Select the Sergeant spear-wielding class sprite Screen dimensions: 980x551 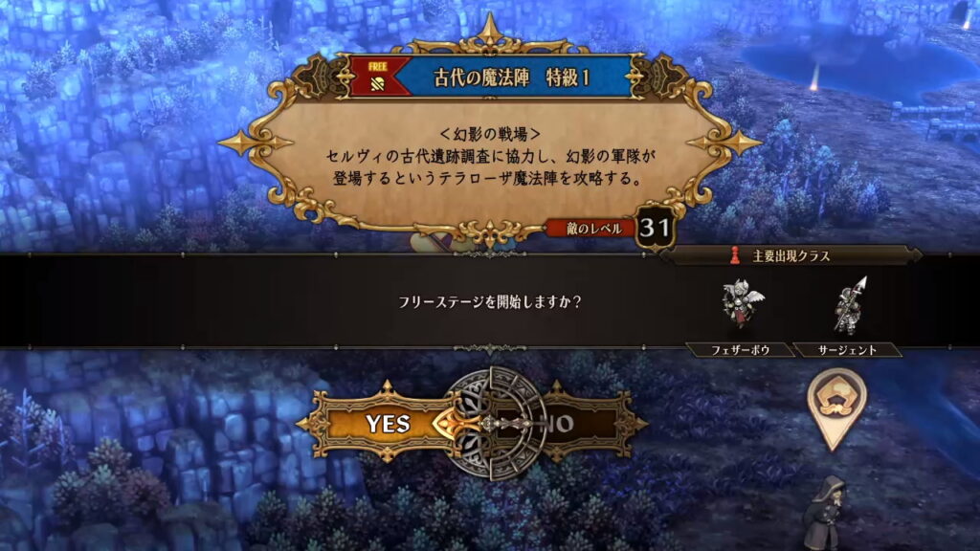pos(850,306)
